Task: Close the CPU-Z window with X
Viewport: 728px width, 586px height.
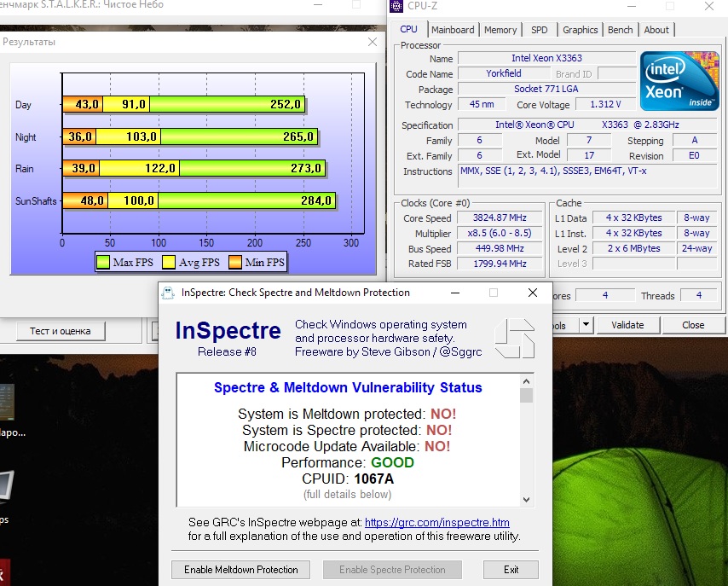Action: pos(709,6)
